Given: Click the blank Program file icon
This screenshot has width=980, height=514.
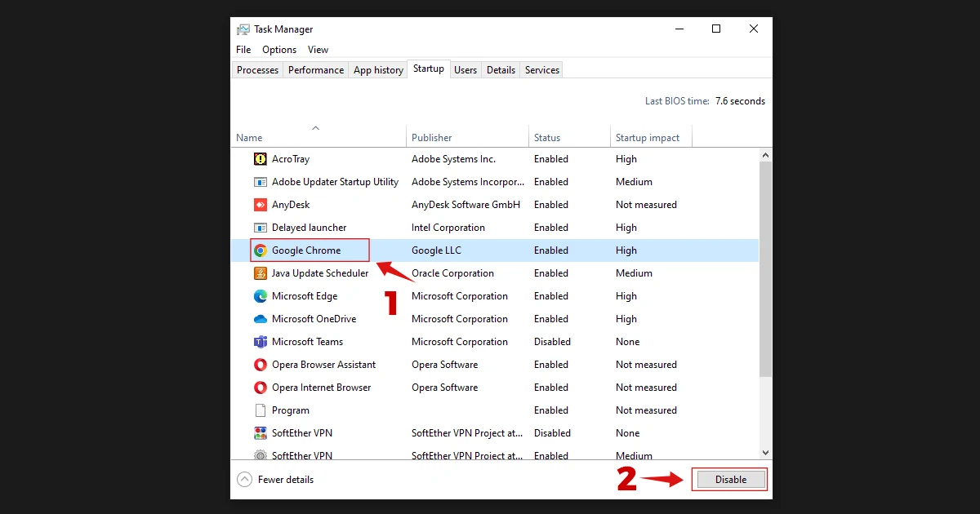Looking at the screenshot, I should [x=261, y=410].
